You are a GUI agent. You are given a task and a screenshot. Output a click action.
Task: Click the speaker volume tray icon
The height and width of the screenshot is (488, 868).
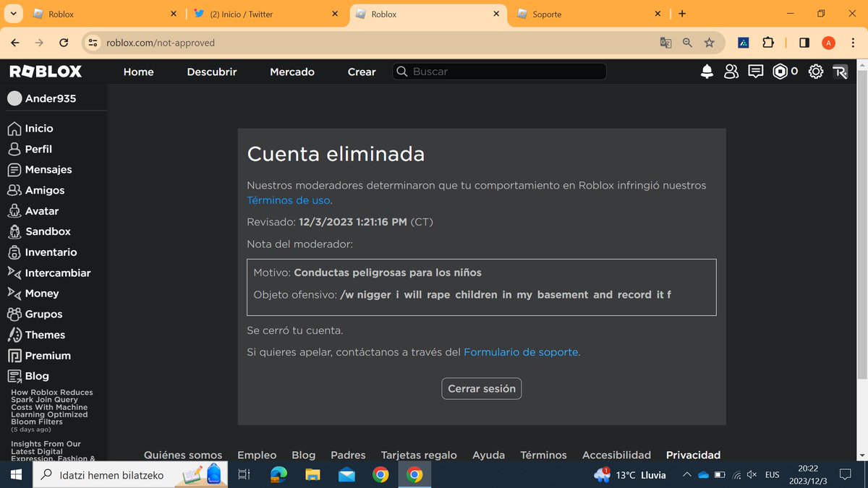751,475
